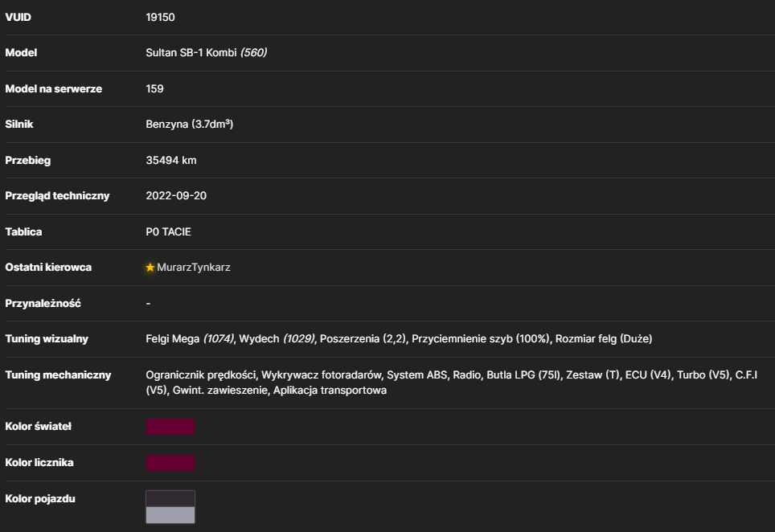Click the Tuning wizualny label
This screenshot has height=532, width=775.
[x=47, y=339]
